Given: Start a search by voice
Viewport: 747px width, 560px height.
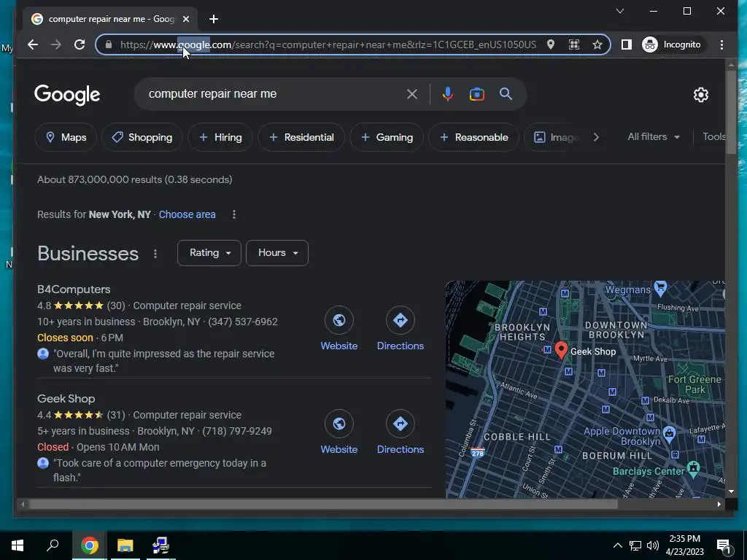Looking at the screenshot, I should point(447,94).
